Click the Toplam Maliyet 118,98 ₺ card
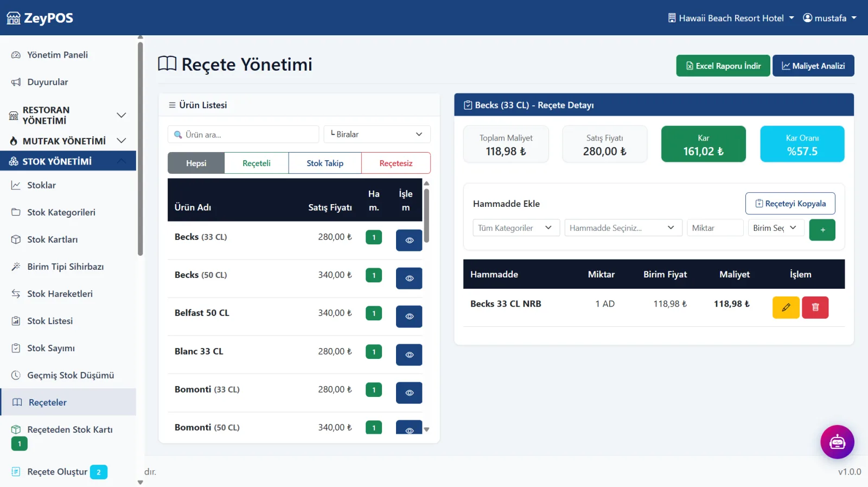 click(x=506, y=144)
